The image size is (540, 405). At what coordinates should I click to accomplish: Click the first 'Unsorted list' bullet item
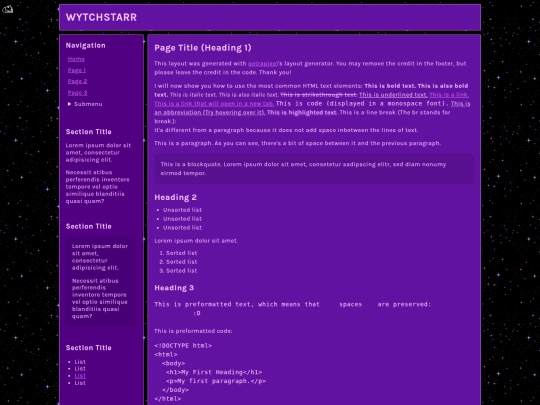[x=182, y=210]
